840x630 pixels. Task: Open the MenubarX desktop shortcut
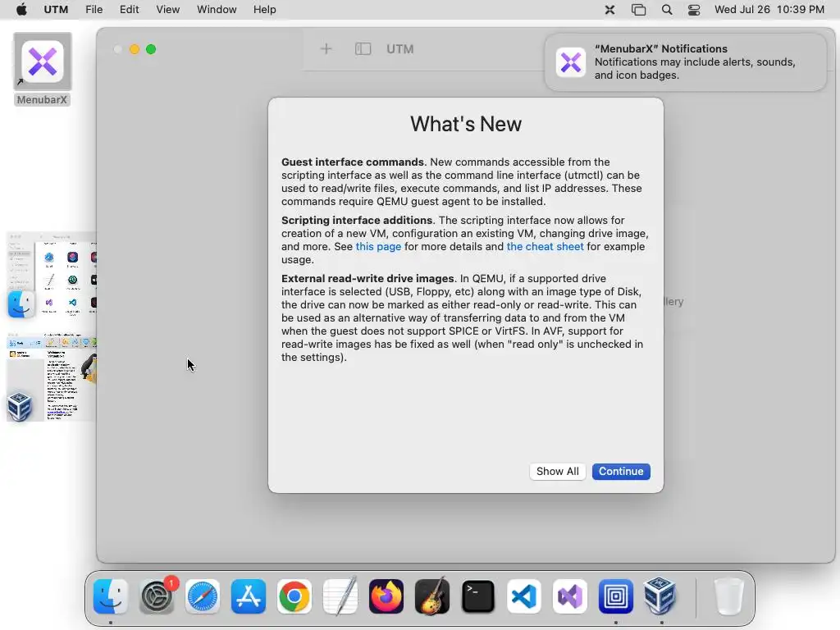pyautogui.click(x=43, y=70)
